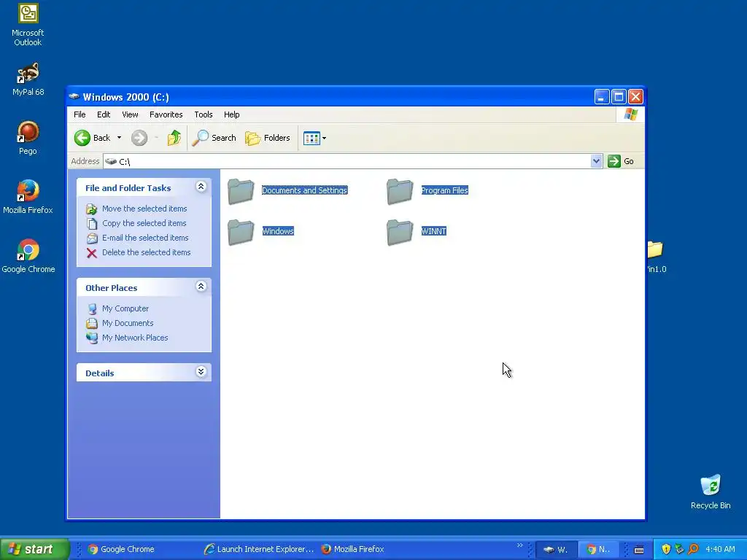The width and height of the screenshot is (747, 560).
Task: Click the orange magnifier tray icon
Action: click(x=693, y=549)
